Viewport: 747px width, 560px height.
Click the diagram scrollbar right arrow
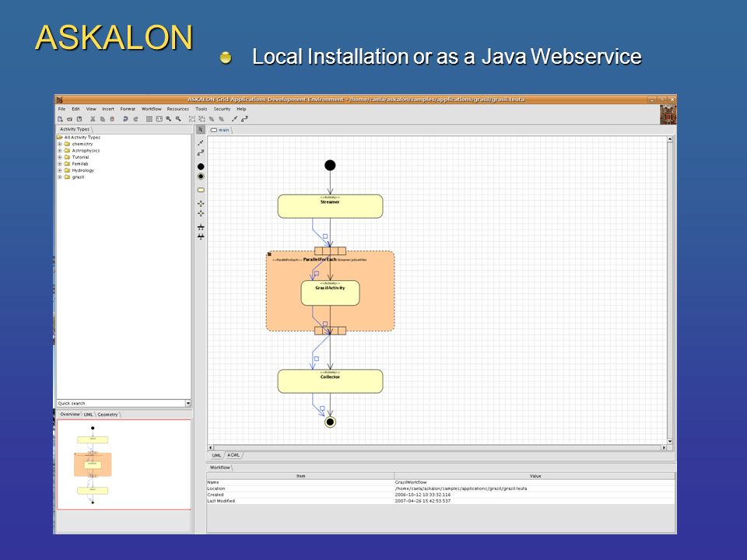coord(664,448)
